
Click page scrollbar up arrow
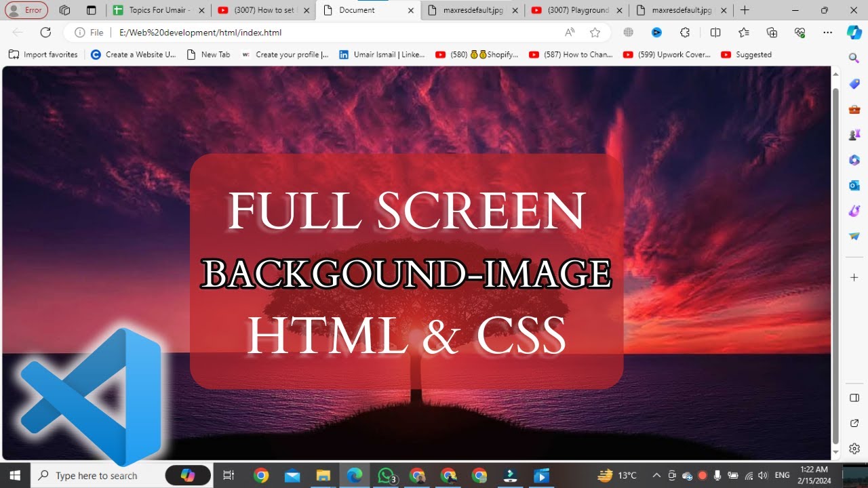pyautogui.click(x=835, y=73)
